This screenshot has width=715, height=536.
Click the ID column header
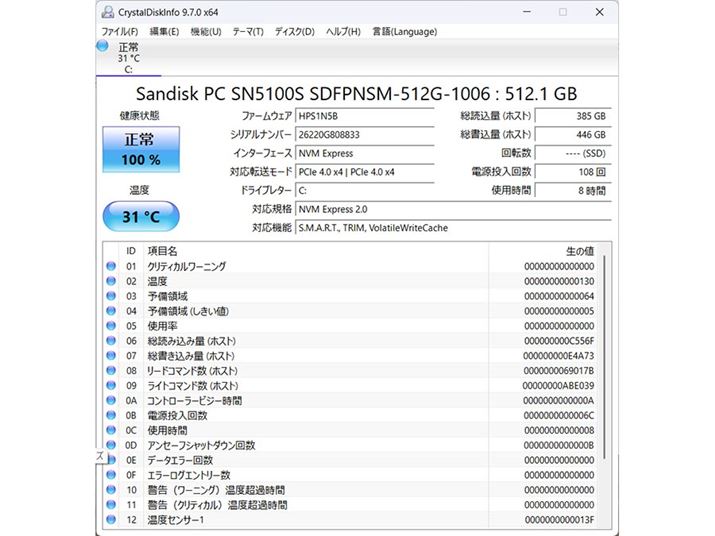(x=131, y=251)
